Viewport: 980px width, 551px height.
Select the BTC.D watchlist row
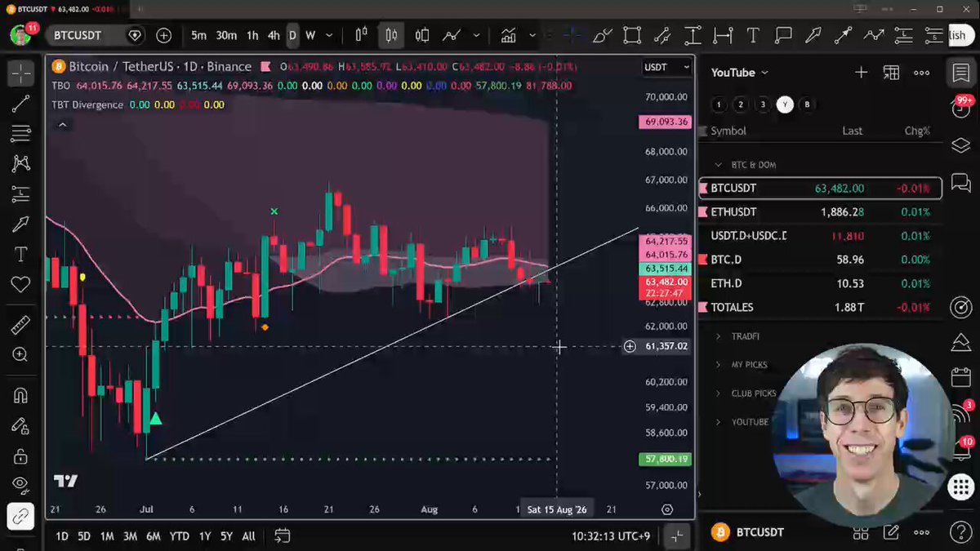coord(820,260)
